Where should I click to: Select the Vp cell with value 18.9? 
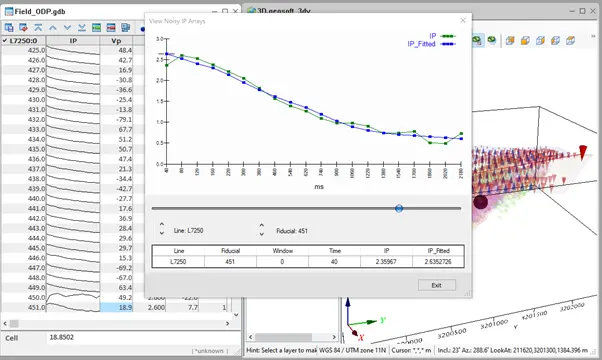116,307
